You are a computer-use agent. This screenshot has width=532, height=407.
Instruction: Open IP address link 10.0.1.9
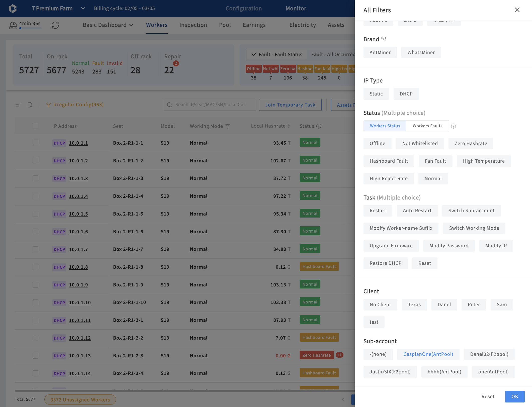point(78,285)
